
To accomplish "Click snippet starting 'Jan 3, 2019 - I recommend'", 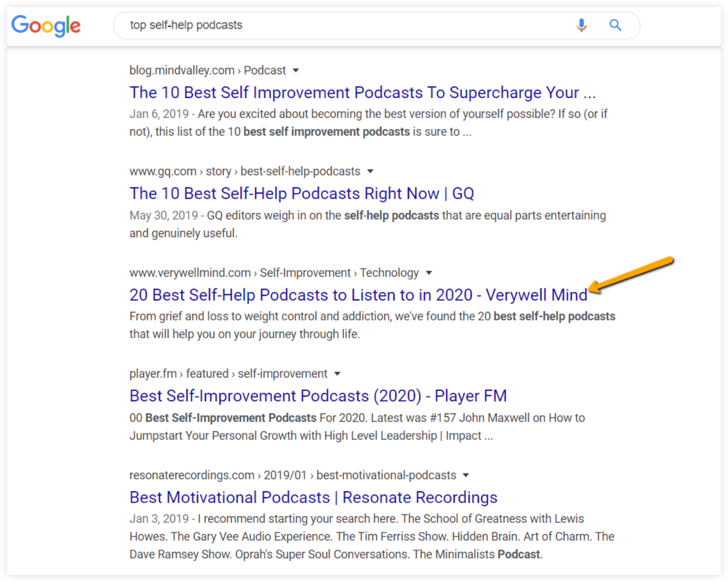I will pos(372,536).
